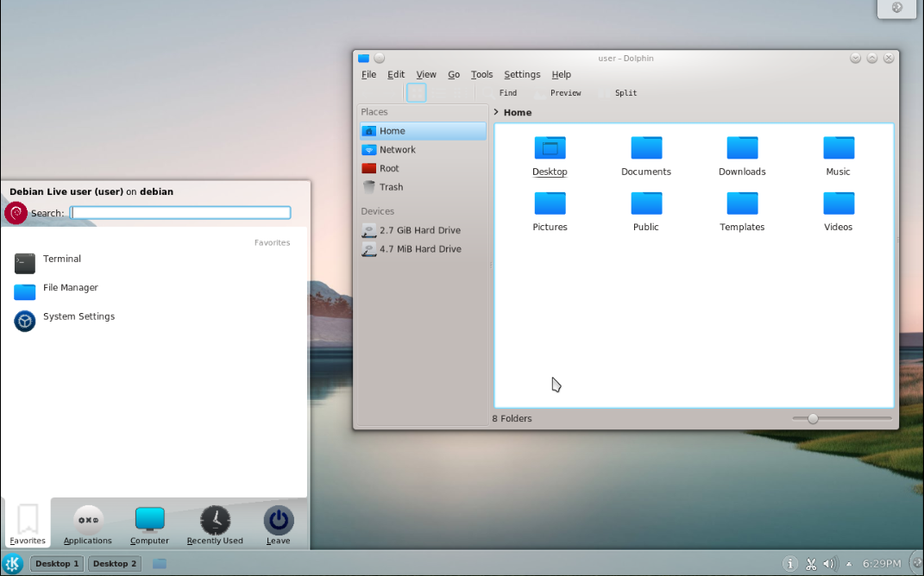Open the Terminal from Favorites
Screen dimensions: 924x576
pos(61,260)
